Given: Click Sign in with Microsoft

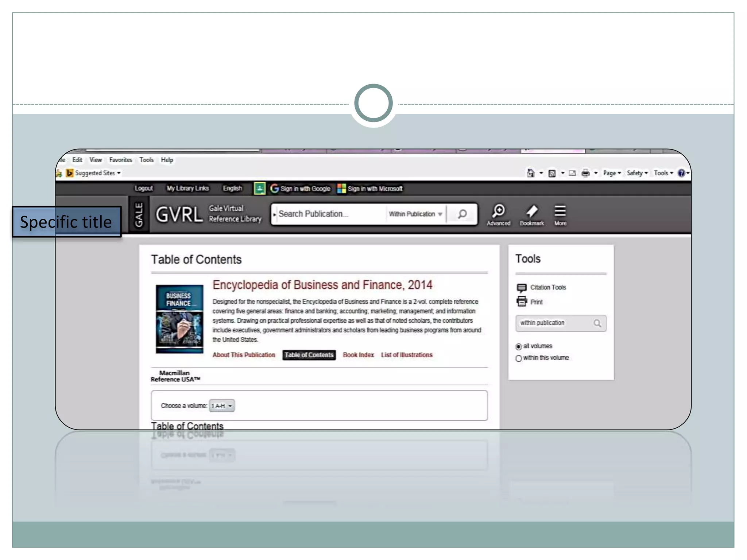Looking at the screenshot, I should coord(370,189).
